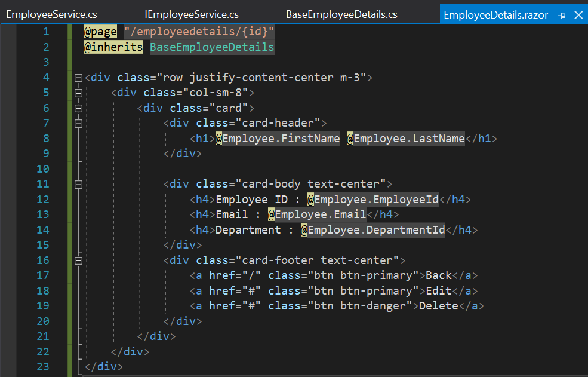
Task: Click @Employee.FirstName on line 8
Action: point(278,139)
